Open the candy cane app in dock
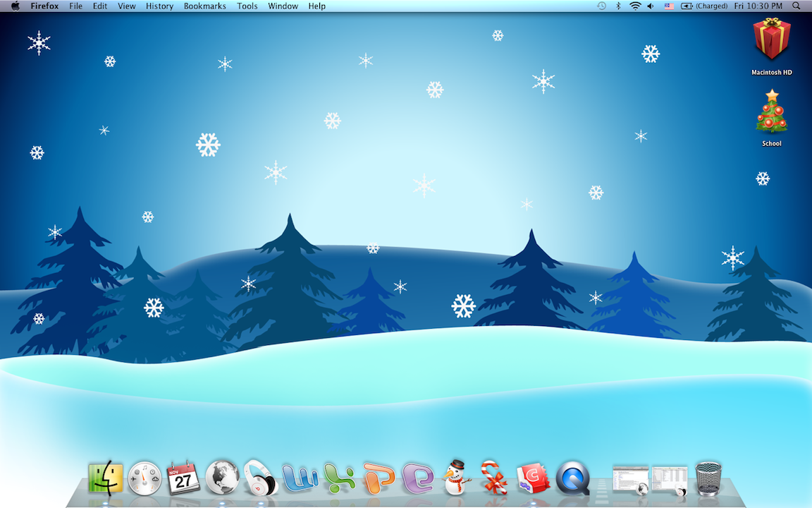The image size is (812, 508). click(495, 478)
